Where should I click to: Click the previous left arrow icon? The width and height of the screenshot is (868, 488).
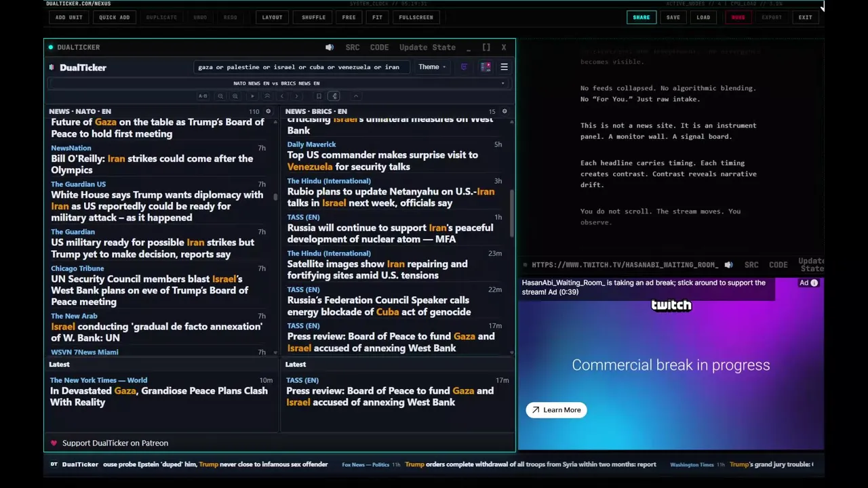[282, 96]
